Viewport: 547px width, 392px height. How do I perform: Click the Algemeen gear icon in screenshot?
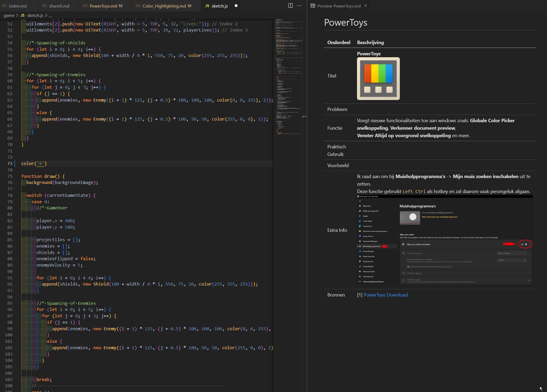(x=360, y=206)
